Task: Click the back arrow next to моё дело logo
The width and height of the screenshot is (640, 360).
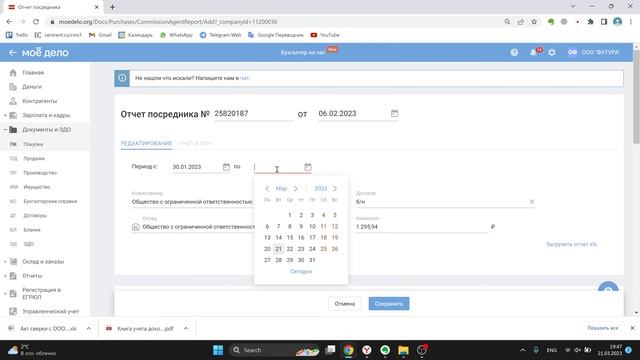Action: [x=13, y=53]
